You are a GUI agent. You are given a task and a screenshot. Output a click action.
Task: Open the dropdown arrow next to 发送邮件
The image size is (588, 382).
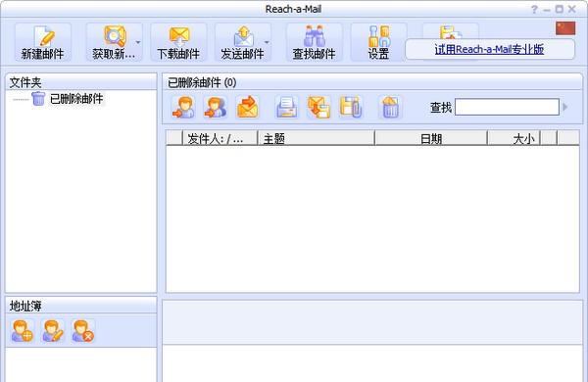[267, 42]
